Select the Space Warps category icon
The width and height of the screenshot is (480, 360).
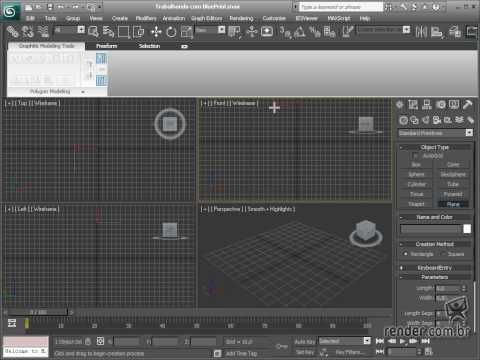[x=459, y=120]
